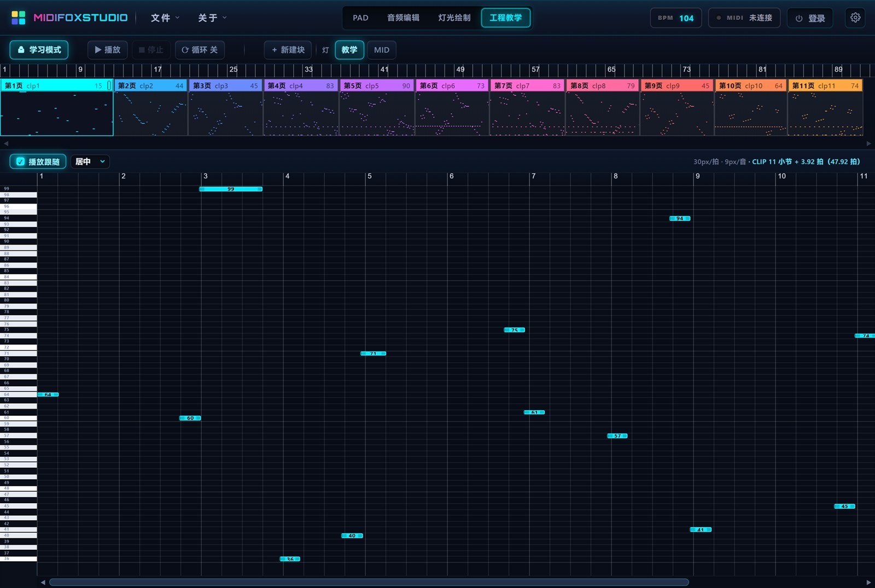Click the piano roll horizontal scrollbar

point(369,582)
